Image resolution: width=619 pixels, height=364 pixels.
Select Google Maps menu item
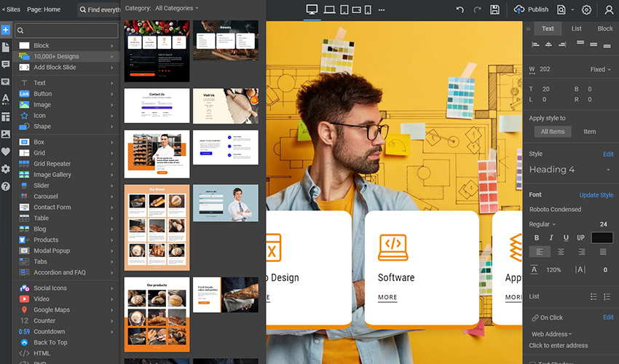tap(66, 310)
